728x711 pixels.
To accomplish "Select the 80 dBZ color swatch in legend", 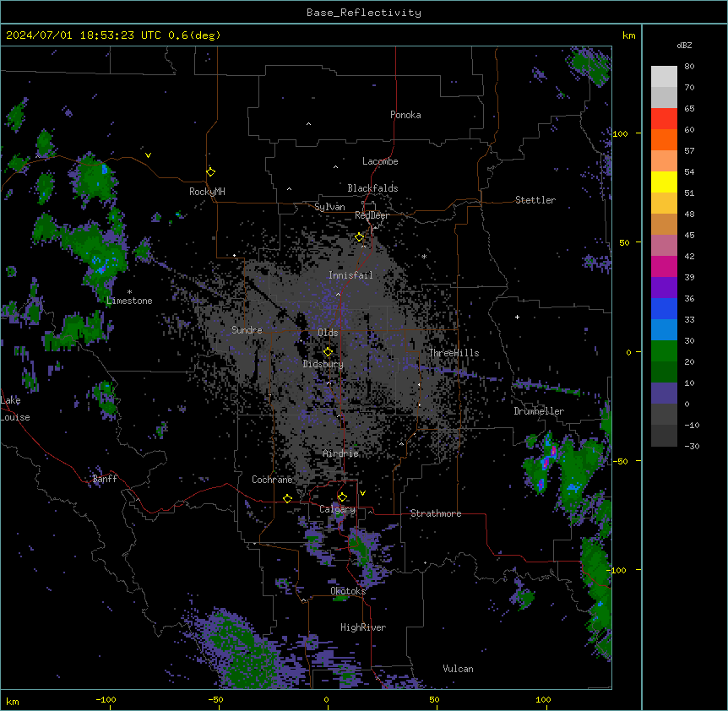I will pyautogui.click(x=664, y=77).
